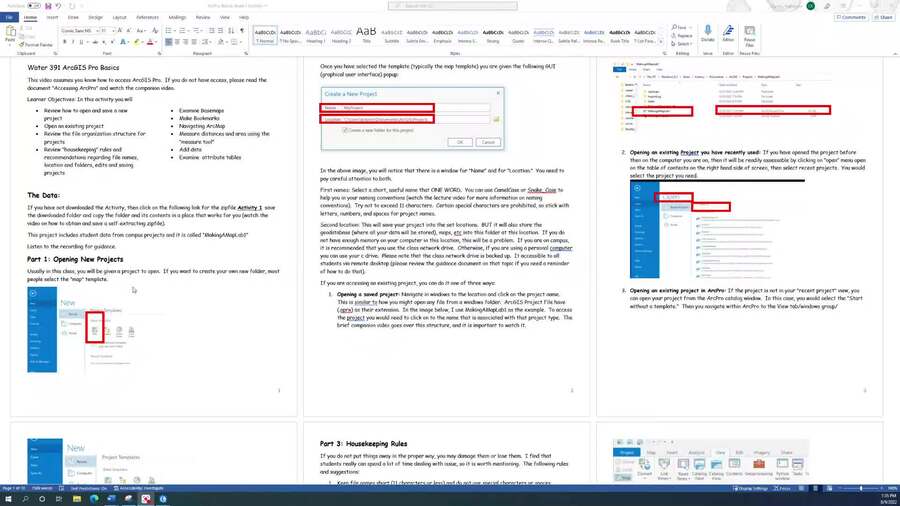Viewport: 900px width, 506px height.
Task: Switch to the References tab
Action: coord(148,17)
